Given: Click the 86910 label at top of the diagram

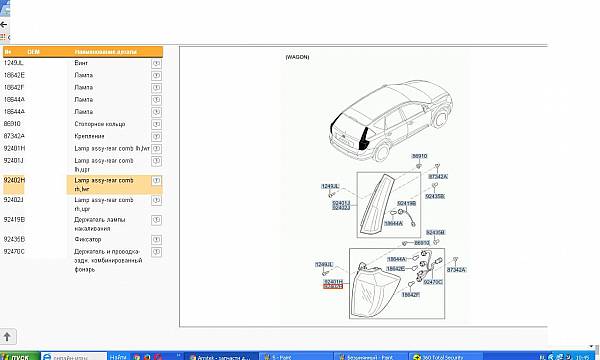Looking at the screenshot, I should click(x=419, y=156).
